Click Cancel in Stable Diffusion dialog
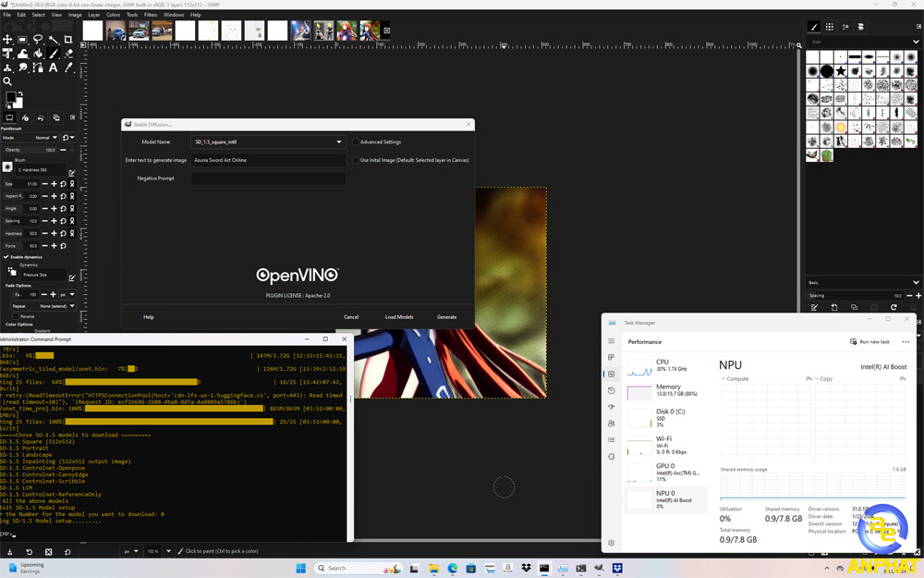The width and height of the screenshot is (924, 578). point(351,316)
